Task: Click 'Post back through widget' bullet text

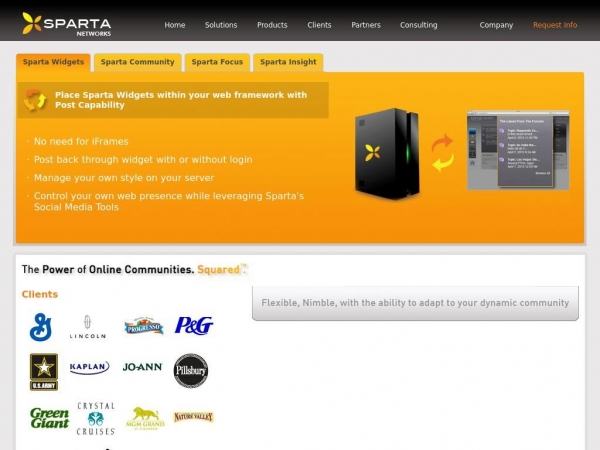Action: click(x=143, y=160)
